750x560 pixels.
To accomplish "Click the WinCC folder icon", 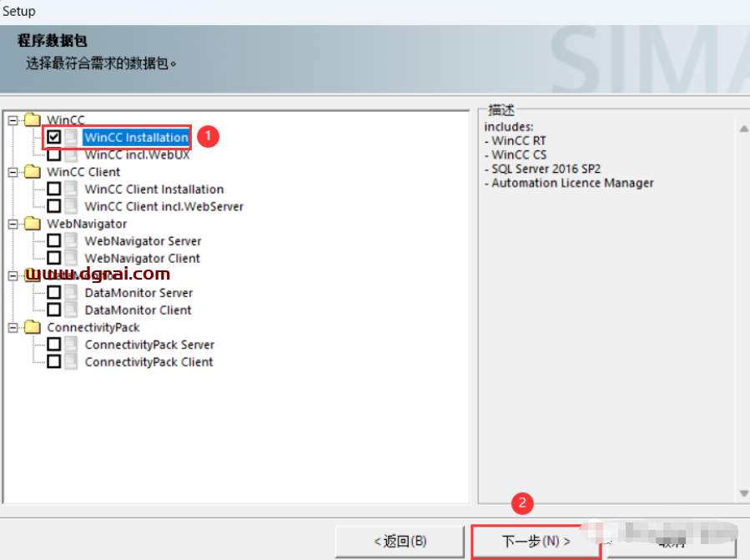I will pos(33,120).
